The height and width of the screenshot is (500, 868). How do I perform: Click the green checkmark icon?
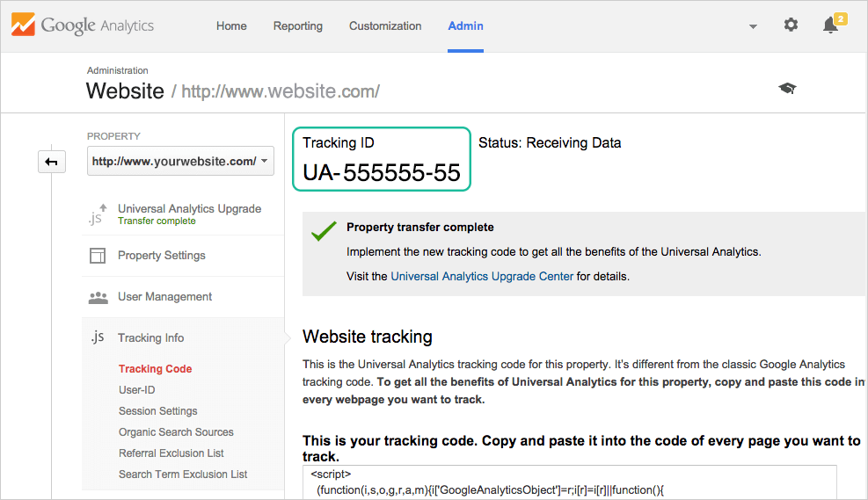(x=324, y=230)
